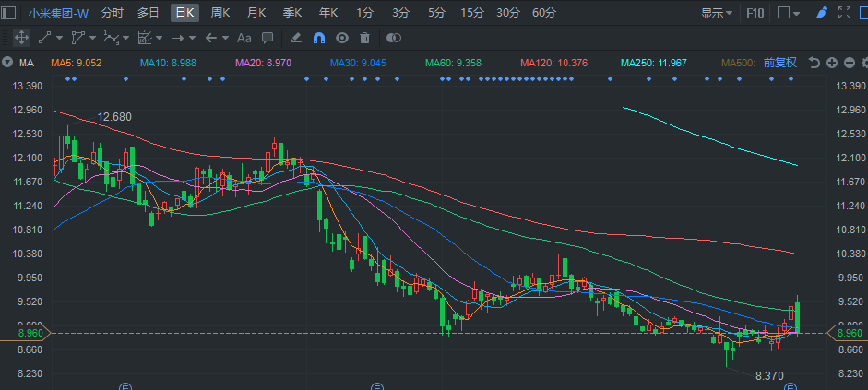Click the 小米集团-W stock name

[59, 13]
